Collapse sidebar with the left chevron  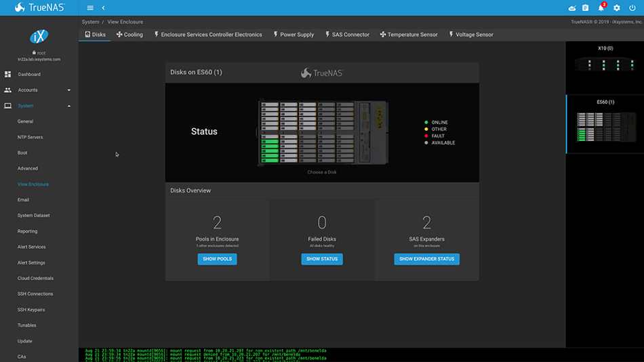click(x=103, y=8)
